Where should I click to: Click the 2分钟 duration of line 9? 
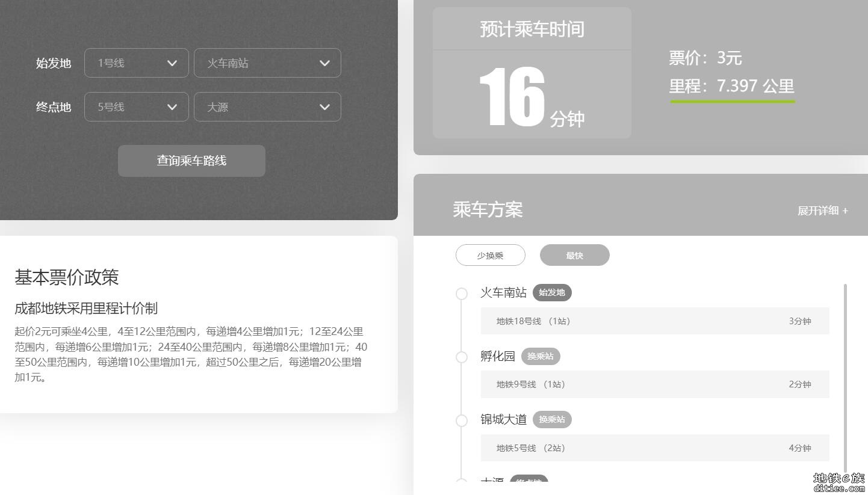800,384
